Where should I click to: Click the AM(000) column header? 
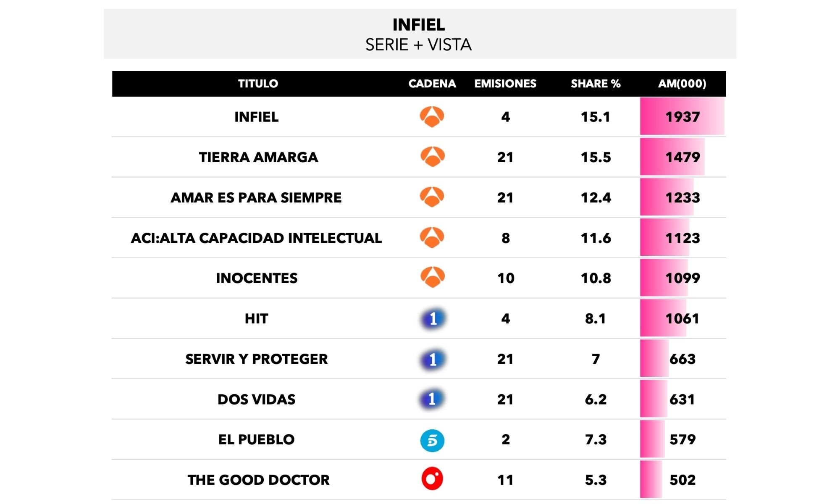(682, 84)
